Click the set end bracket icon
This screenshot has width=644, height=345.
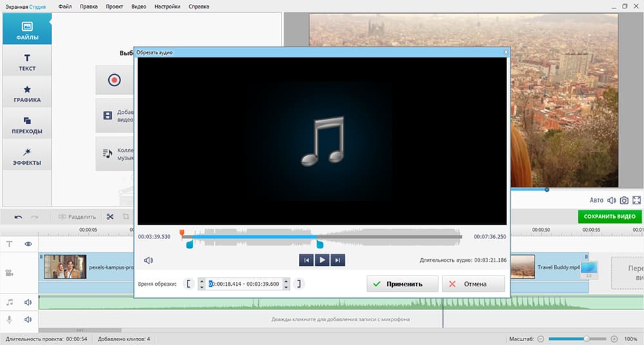coord(299,284)
